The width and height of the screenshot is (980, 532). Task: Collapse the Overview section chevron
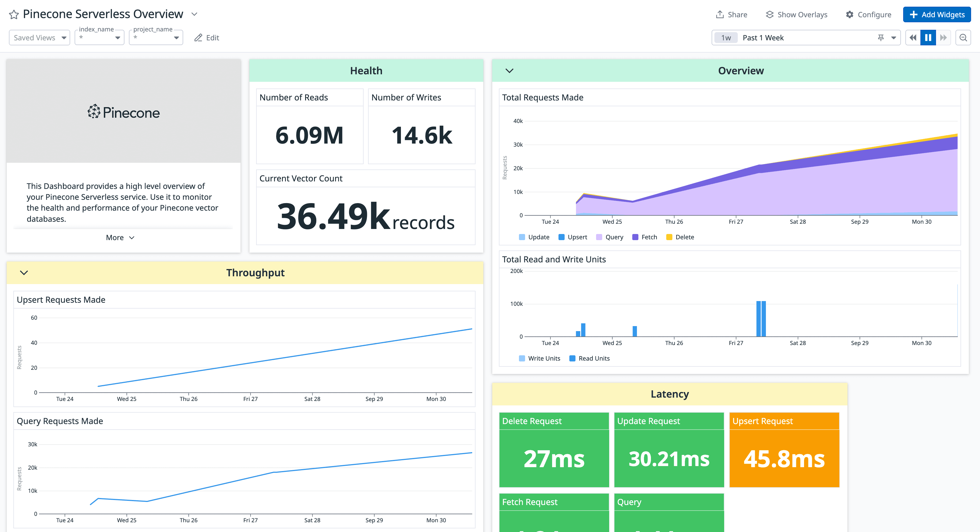click(x=509, y=71)
